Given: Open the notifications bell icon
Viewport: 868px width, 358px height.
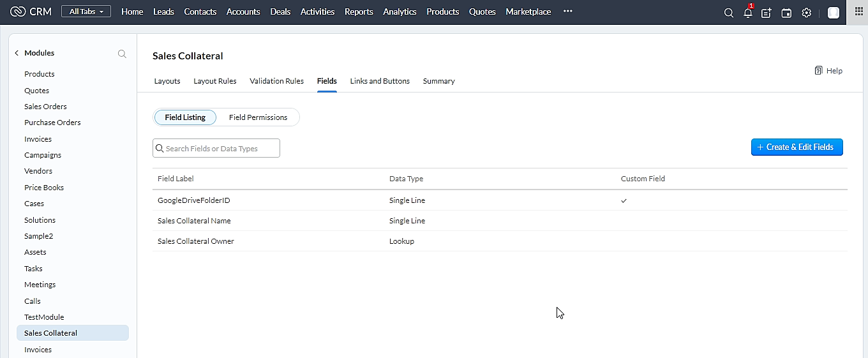Looking at the screenshot, I should tap(748, 13).
